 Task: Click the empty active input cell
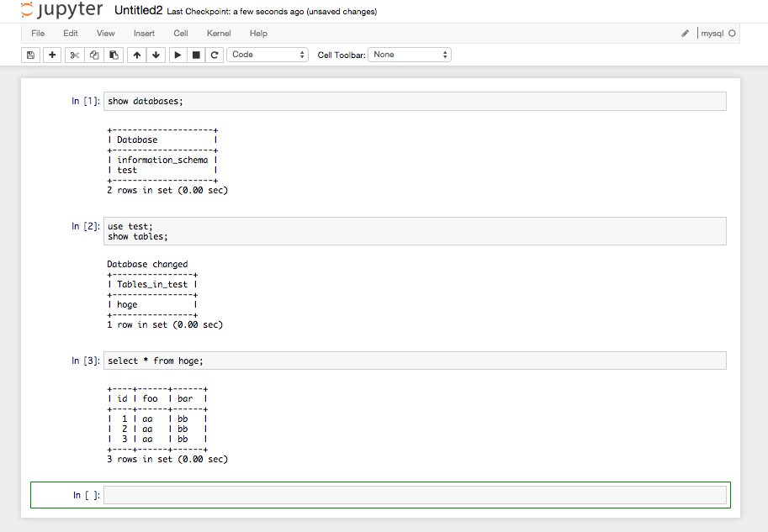(x=415, y=495)
